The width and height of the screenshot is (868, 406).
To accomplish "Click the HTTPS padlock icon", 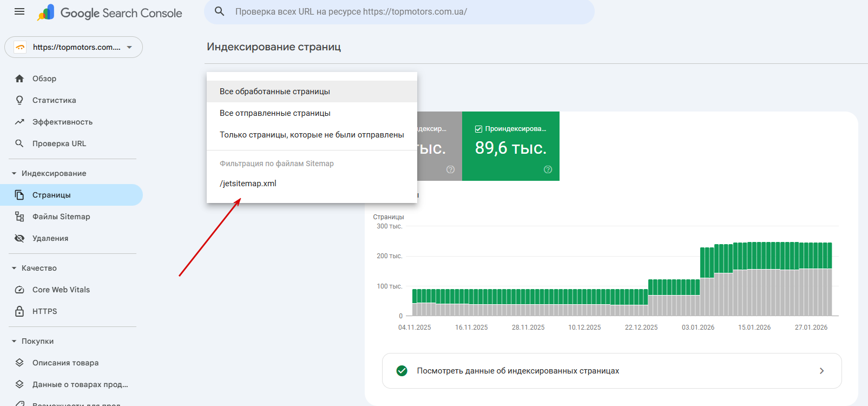I will click(x=19, y=311).
